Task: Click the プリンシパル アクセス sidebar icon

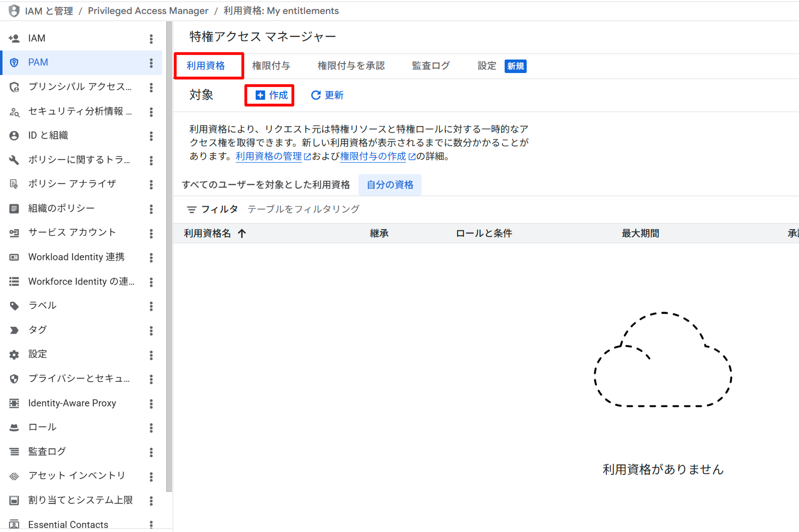Action: [14, 87]
